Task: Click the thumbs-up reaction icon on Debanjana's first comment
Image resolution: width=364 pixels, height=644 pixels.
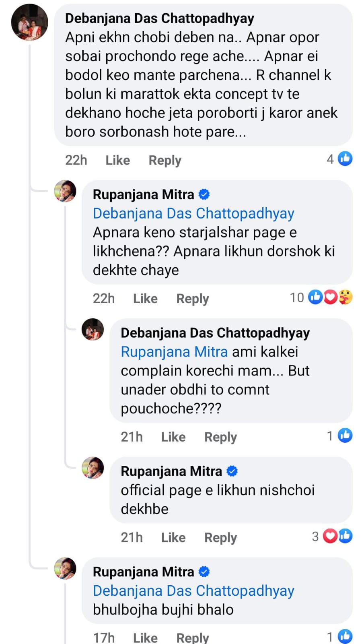Action: [x=345, y=159]
